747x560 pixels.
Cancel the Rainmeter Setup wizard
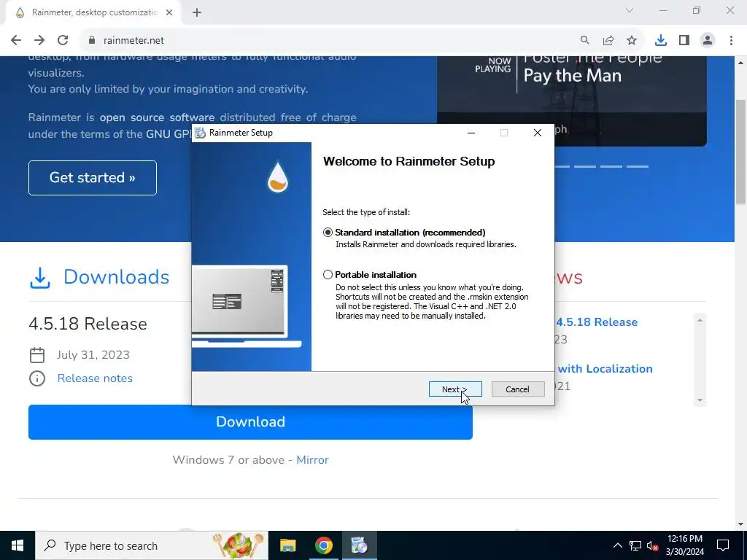518,389
